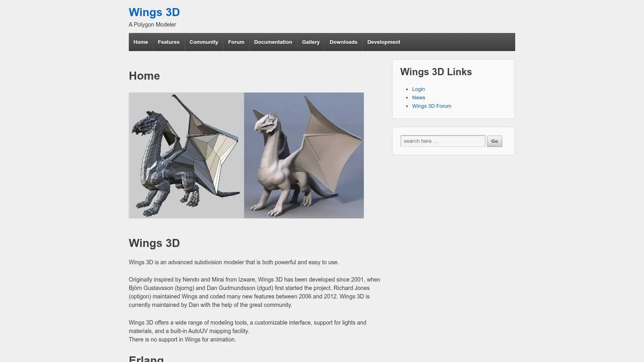Screen dimensions: 644x362
Task: Open the Community menu item
Action: [x=204, y=42]
